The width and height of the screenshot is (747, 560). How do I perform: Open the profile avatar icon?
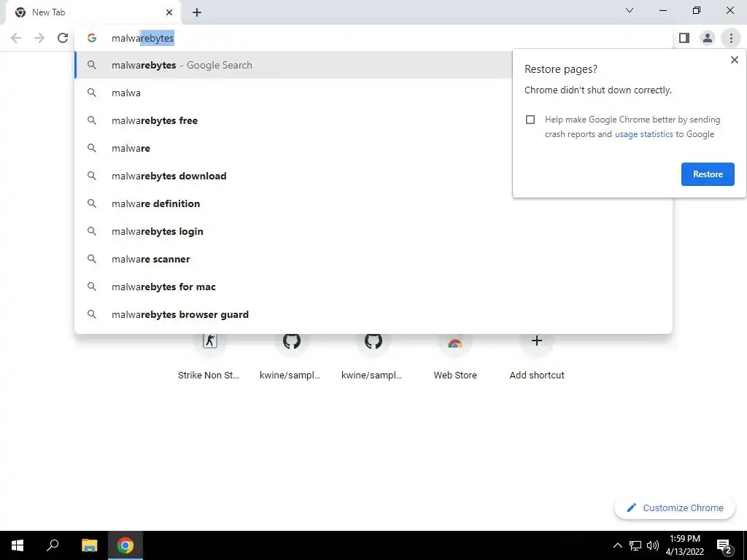(x=708, y=38)
